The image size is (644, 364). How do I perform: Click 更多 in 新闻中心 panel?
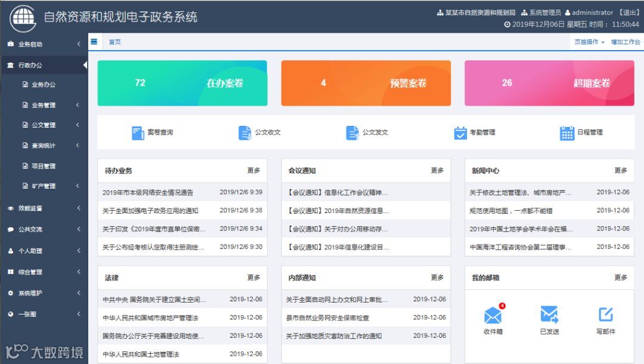[x=621, y=170]
